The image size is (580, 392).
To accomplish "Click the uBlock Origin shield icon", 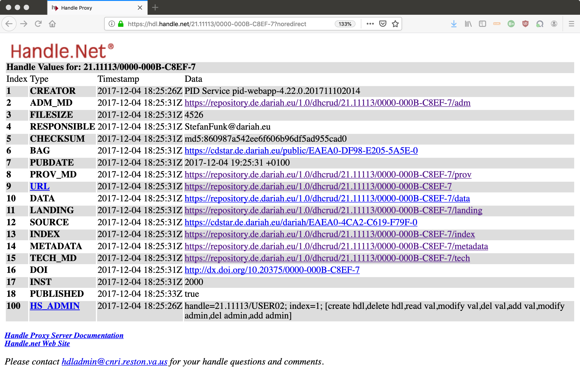I will click(525, 24).
